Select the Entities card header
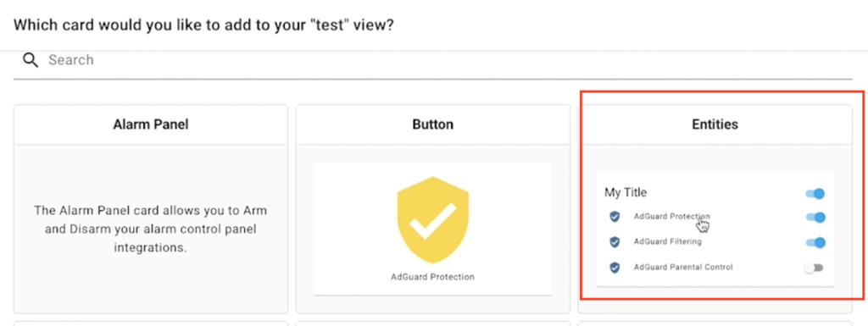This screenshot has width=868, height=326. pos(715,124)
